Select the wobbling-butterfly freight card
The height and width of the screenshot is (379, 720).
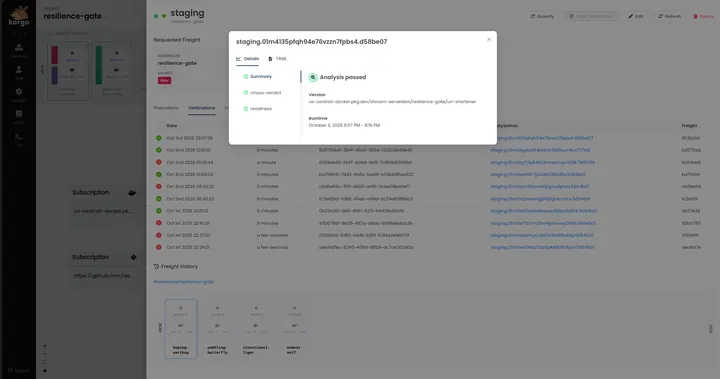pyautogui.click(x=218, y=329)
